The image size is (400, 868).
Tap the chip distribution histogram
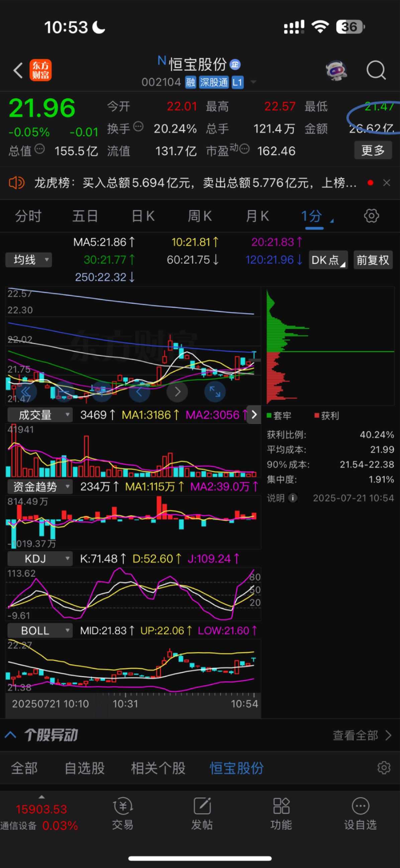[x=330, y=346]
